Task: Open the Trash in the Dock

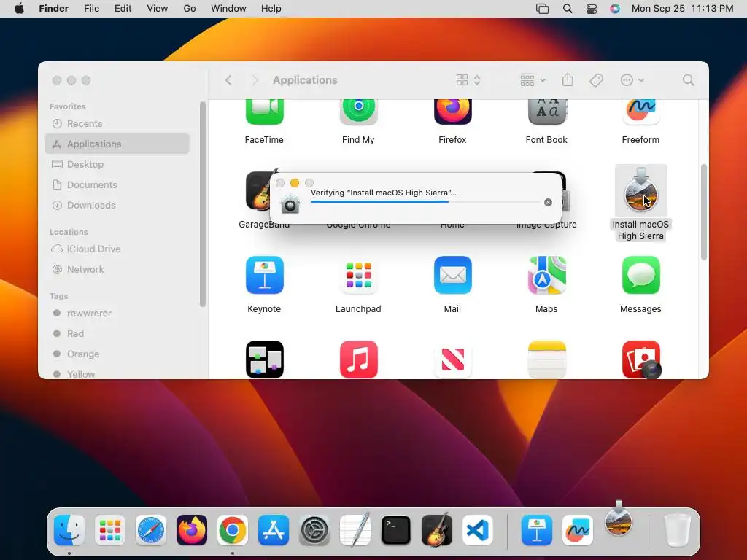Action: pyautogui.click(x=677, y=530)
